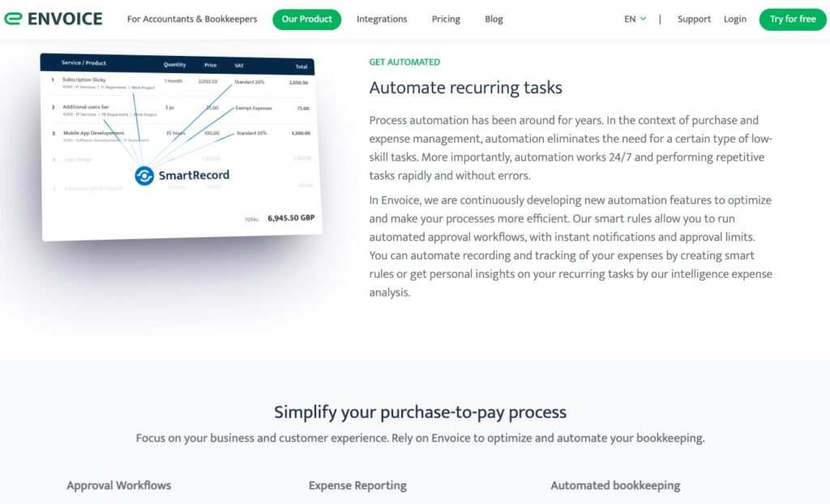Click the Login link
Screen dimensions: 830x504
tap(734, 19)
